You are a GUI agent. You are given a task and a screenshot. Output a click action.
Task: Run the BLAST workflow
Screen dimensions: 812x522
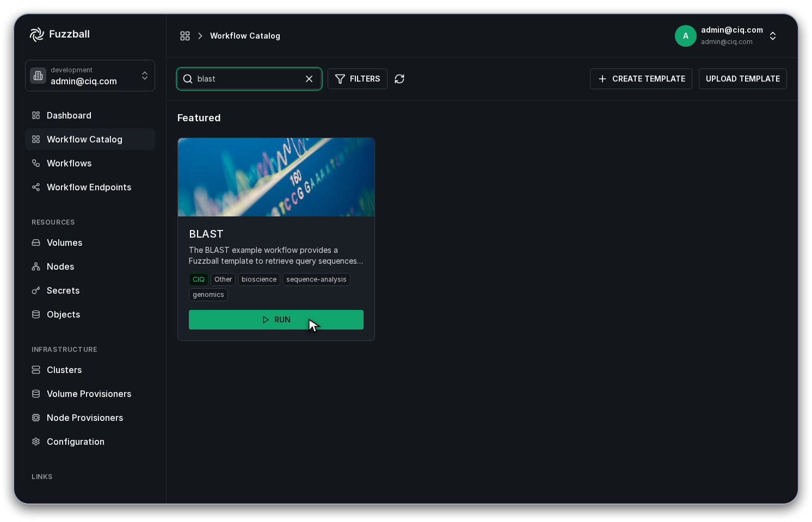pos(276,320)
